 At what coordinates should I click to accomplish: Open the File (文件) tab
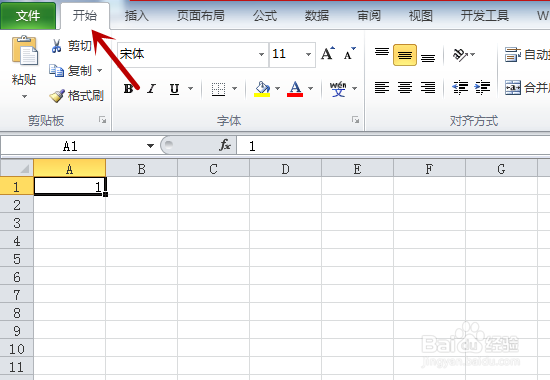click(28, 15)
